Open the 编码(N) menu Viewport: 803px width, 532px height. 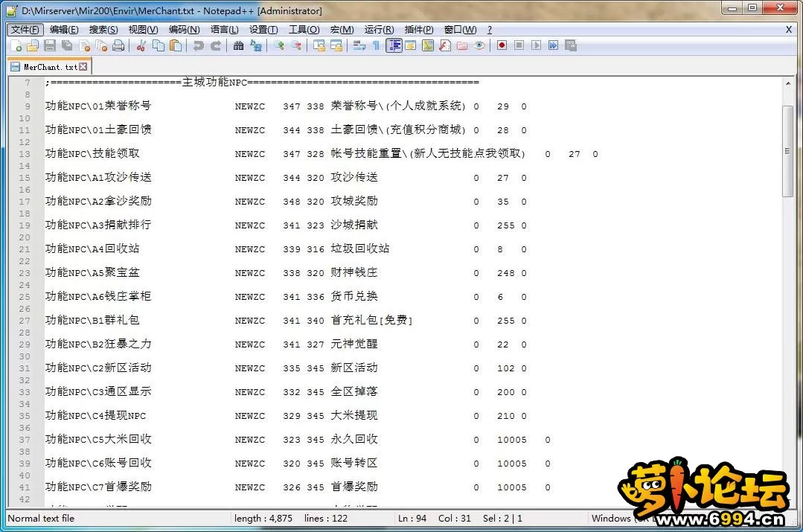[x=184, y=30]
